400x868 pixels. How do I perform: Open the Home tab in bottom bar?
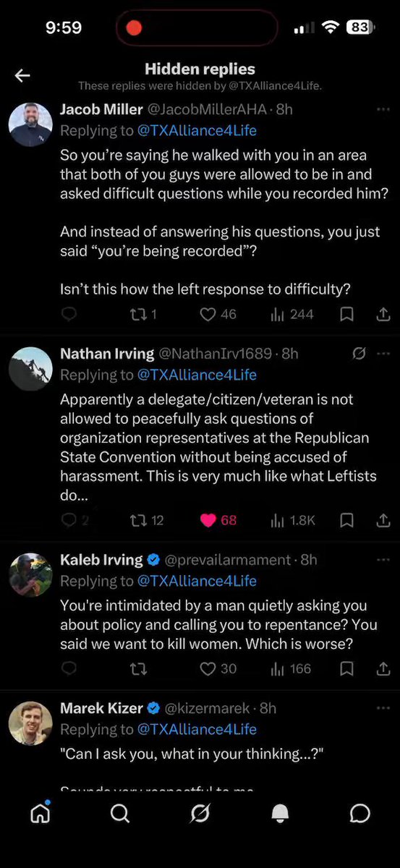tap(41, 813)
